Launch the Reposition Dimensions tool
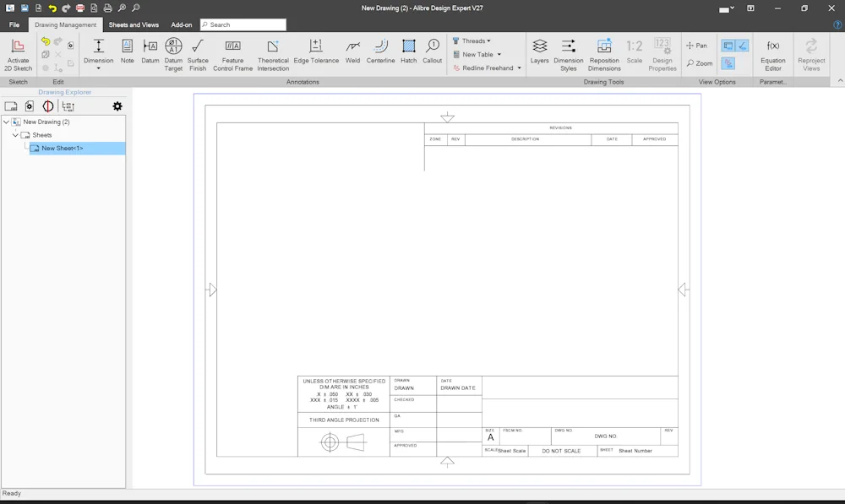The image size is (845, 504). coord(604,55)
